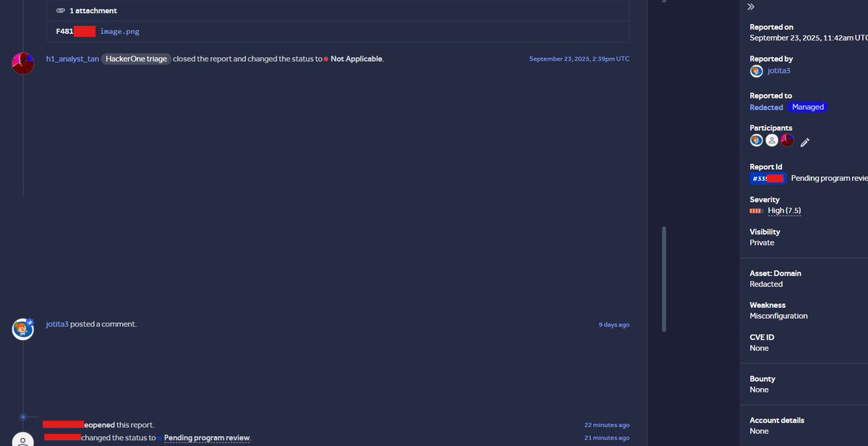Collapse the sidebar with double-chevron icon

click(x=751, y=7)
